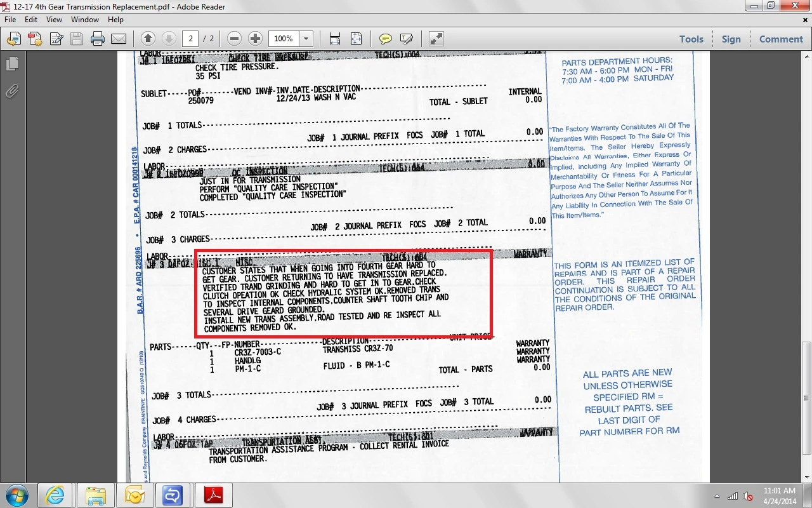Show page thumbnails in navigation pane
Image resolution: width=812 pixels, height=508 pixels.
pyautogui.click(x=12, y=64)
